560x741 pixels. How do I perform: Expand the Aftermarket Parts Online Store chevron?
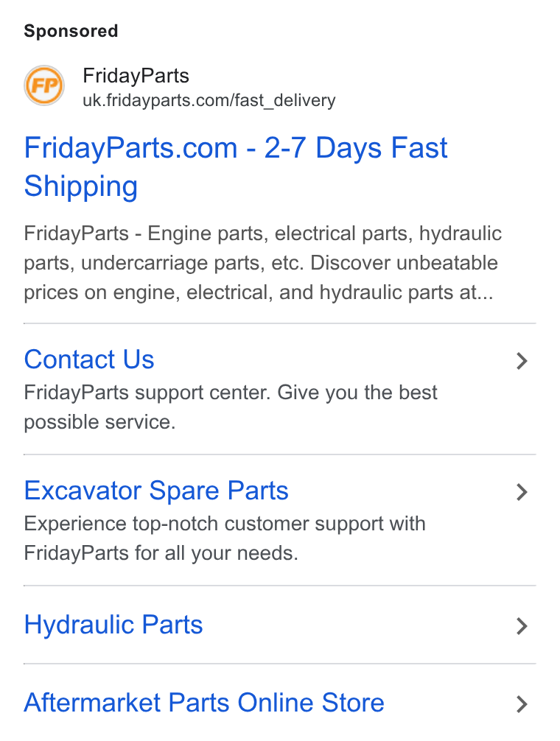522,704
